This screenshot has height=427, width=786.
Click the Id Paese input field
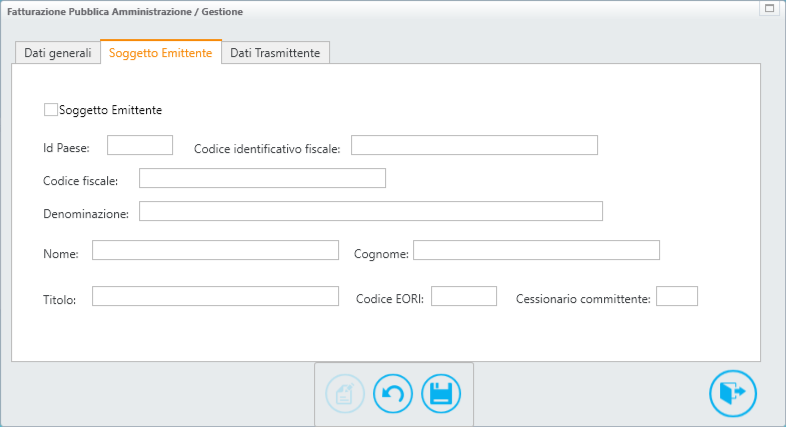tap(140, 146)
